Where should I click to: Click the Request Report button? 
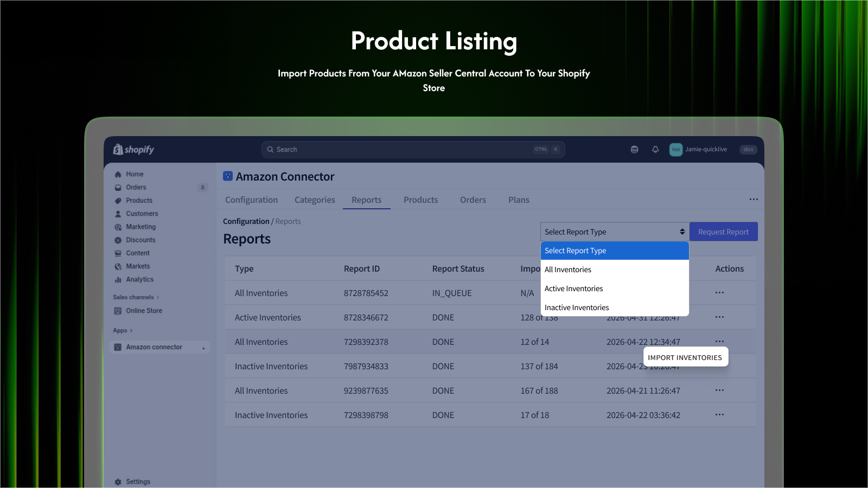724,232
